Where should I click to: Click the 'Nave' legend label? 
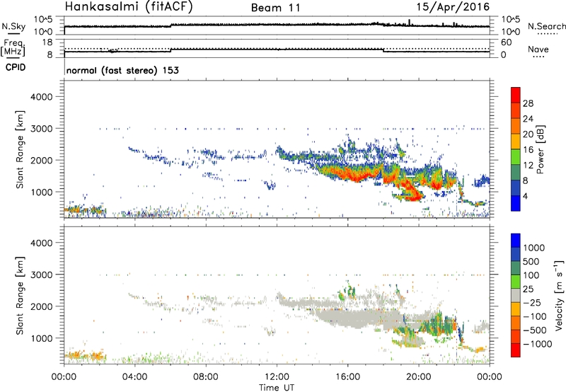[538, 49]
